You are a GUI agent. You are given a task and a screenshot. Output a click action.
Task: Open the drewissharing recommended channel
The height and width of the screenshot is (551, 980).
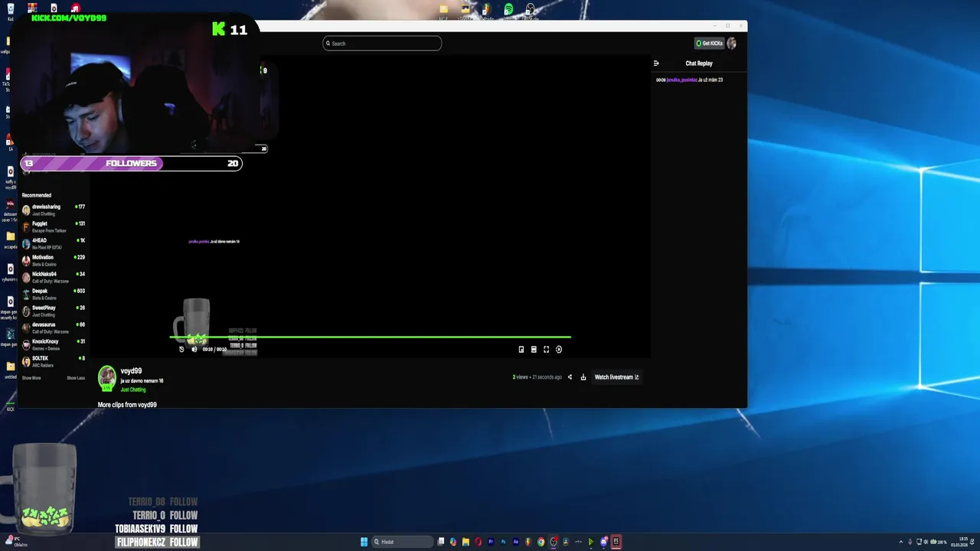pos(54,210)
